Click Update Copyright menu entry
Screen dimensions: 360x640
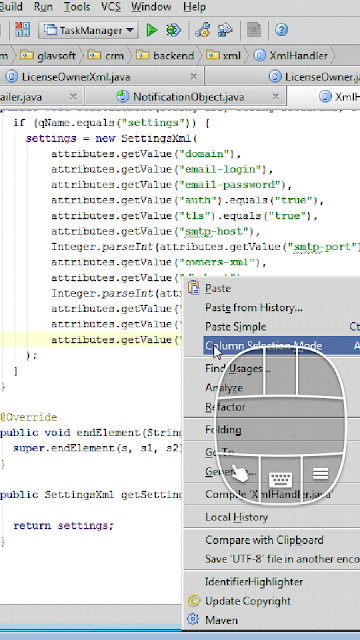click(x=247, y=601)
